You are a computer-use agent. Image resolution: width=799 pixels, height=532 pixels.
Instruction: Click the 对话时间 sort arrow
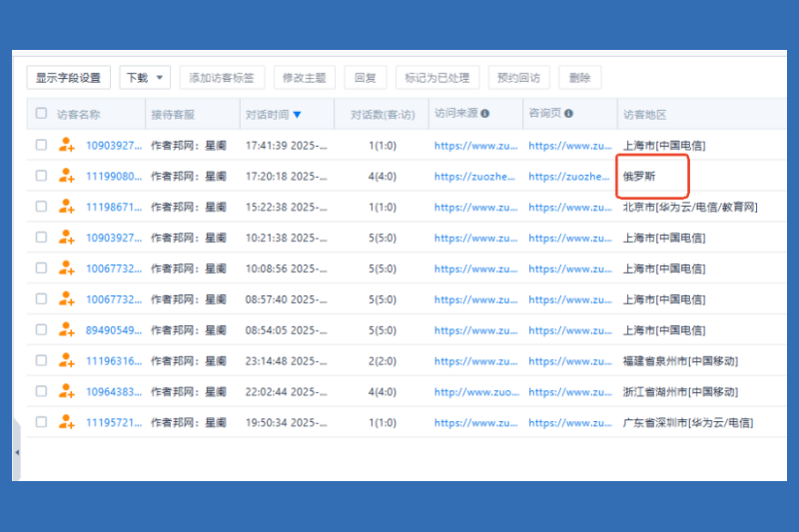[x=298, y=115]
